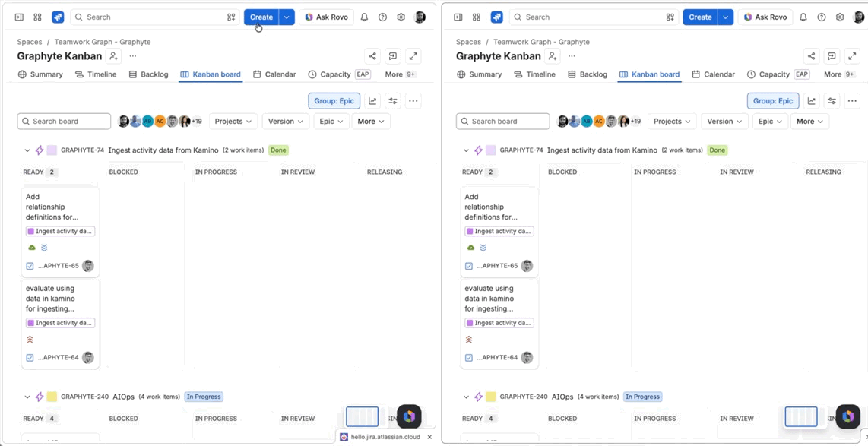Collapse the GRAPHYTE-74 epic group in left window
Screen dimensions: 868x446
point(27,150)
